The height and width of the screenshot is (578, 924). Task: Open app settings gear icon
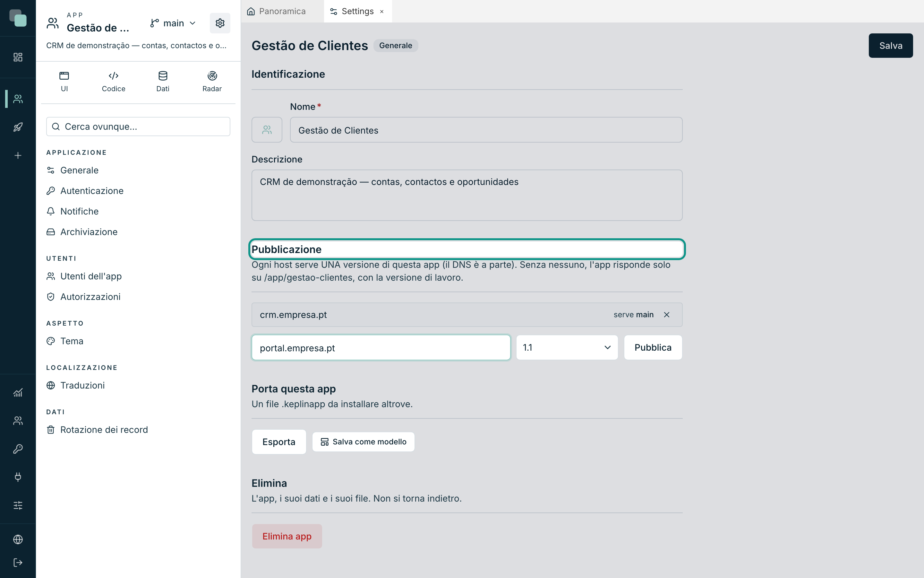click(x=220, y=23)
